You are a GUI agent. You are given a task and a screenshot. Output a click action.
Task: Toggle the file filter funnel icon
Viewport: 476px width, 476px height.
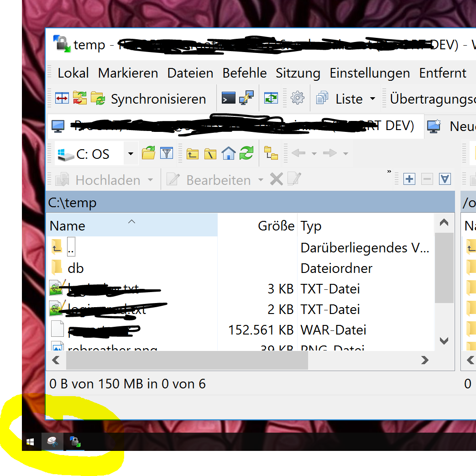167,153
